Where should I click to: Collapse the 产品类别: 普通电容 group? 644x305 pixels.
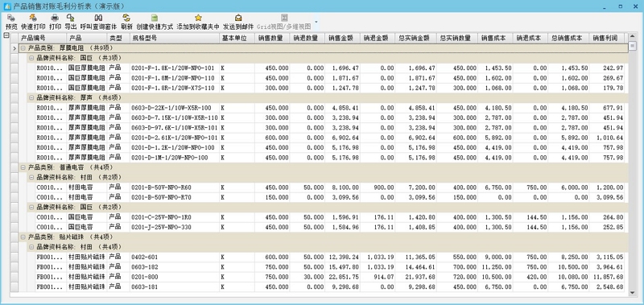click(x=23, y=167)
